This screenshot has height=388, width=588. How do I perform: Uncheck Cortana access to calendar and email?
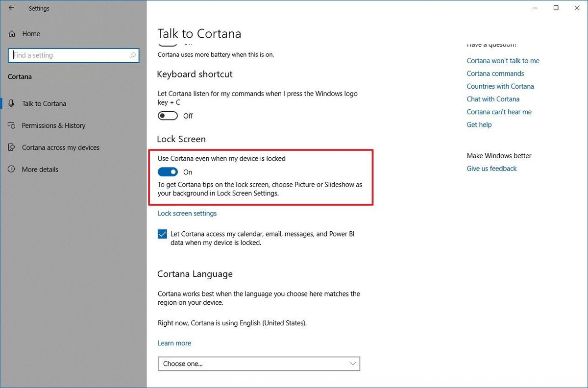tap(162, 234)
